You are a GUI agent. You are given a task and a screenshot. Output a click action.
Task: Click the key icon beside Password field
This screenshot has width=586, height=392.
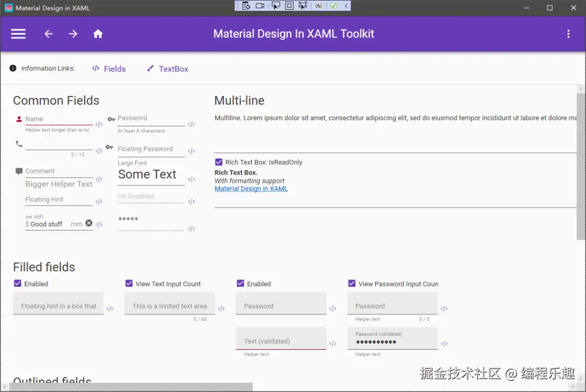pos(111,119)
